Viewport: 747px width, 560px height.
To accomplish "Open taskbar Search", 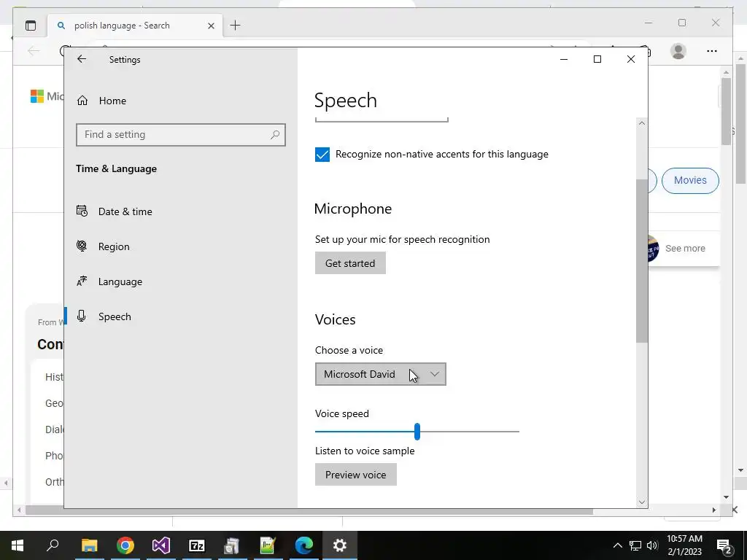I will pyautogui.click(x=53, y=545).
